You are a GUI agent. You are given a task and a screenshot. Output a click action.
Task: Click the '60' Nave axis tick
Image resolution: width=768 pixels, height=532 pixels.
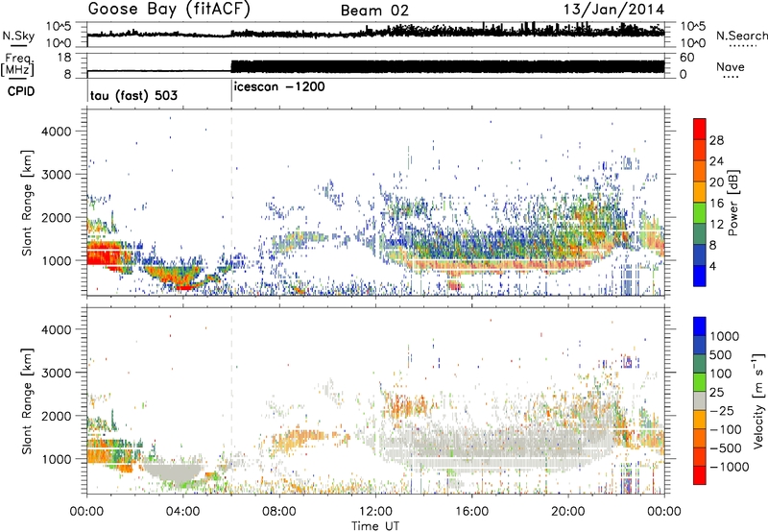tap(686, 58)
